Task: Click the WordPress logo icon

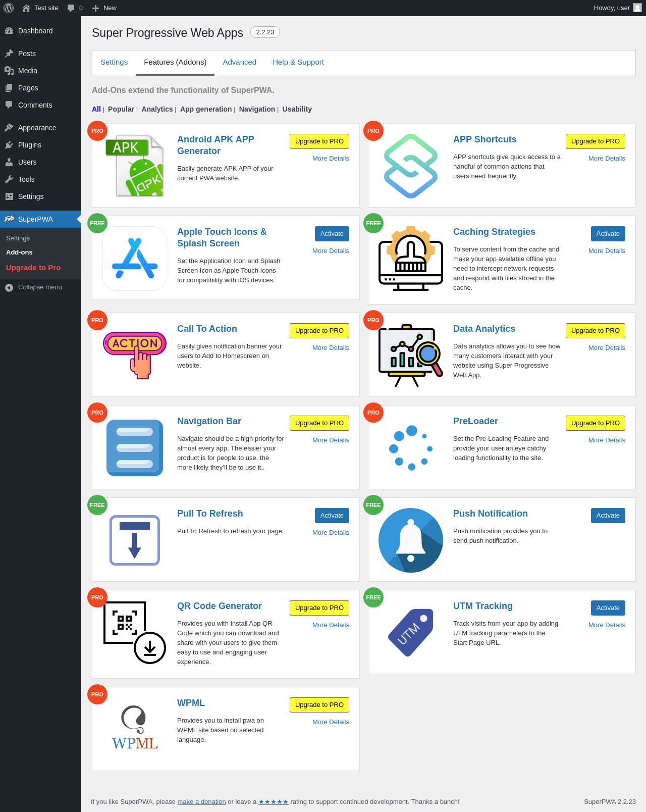Action: (x=9, y=8)
